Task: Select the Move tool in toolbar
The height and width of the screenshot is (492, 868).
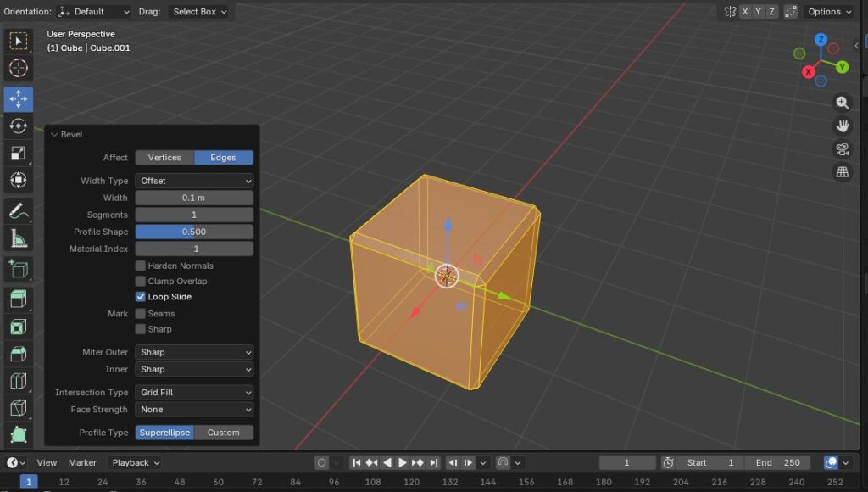Action: tap(19, 98)
